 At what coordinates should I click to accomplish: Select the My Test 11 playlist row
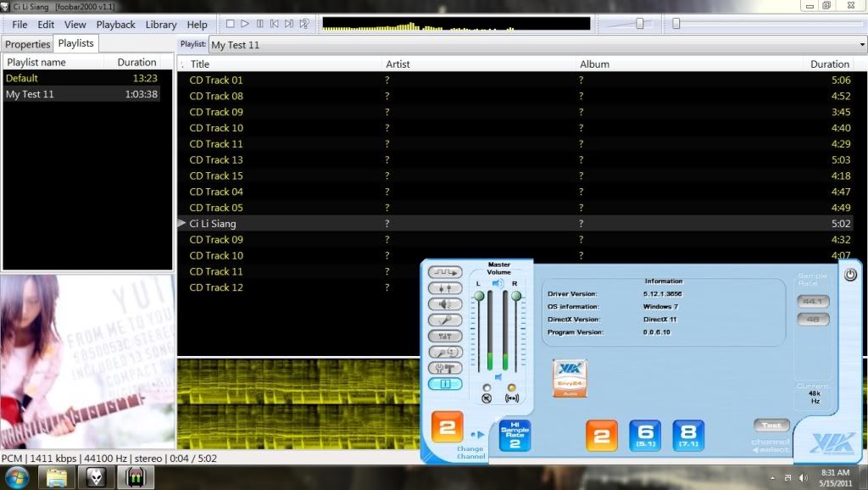tap(82, 94)
